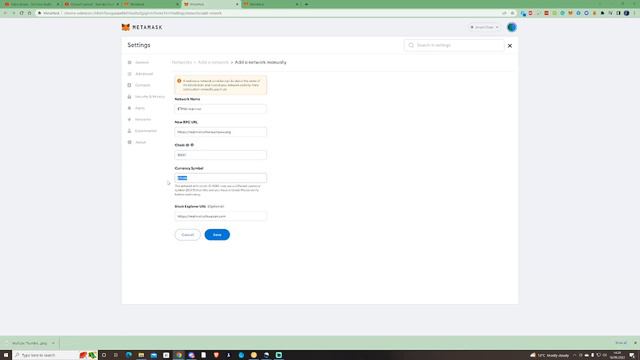Viewport: 640px width, 360px height.
Task: Switch to the third browser tab
Action: click(x=151, y=4)
